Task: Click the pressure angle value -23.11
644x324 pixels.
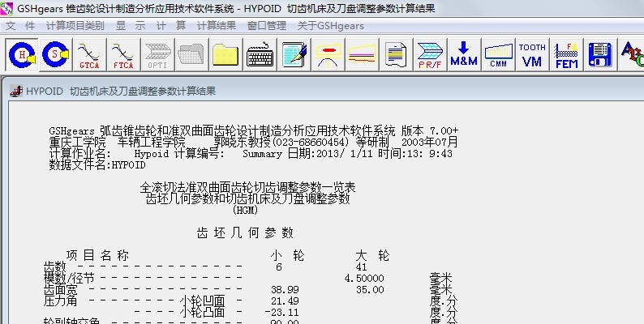Action: coord(281,313)
